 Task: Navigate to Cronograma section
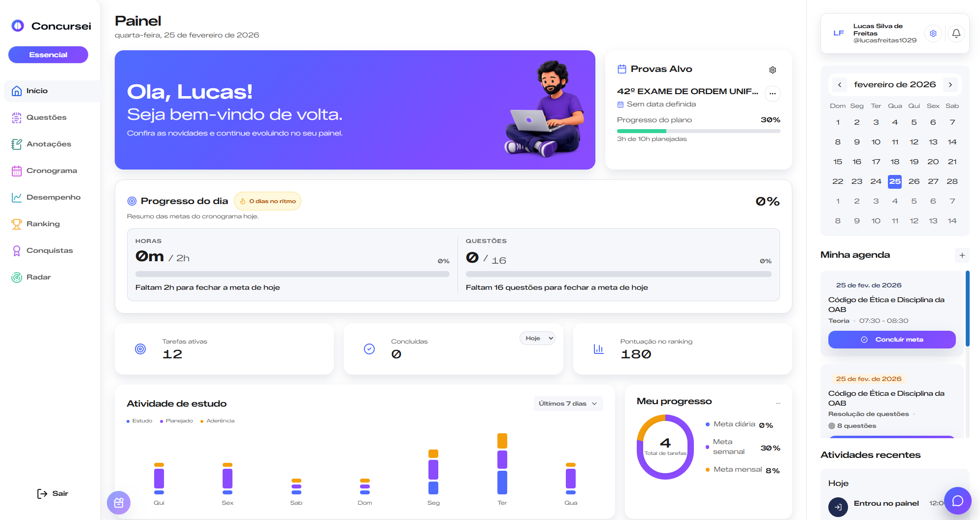click(x=51, y=171)
